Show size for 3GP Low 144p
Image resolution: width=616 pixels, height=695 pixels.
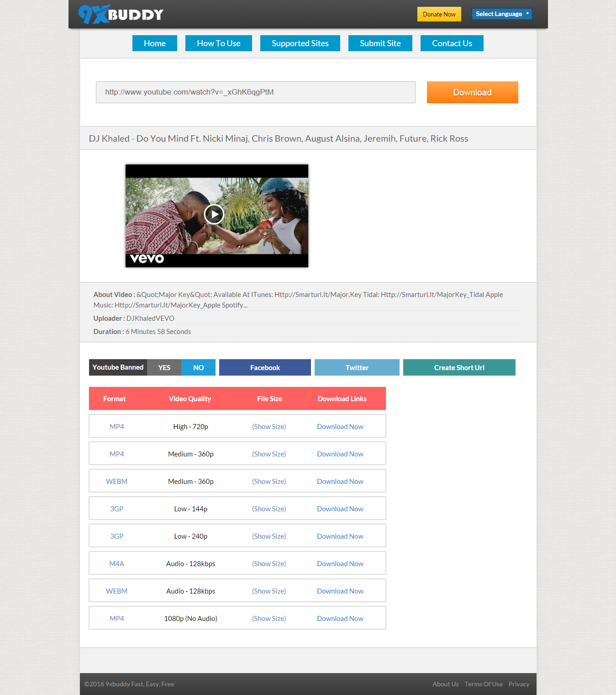[269, 509]
